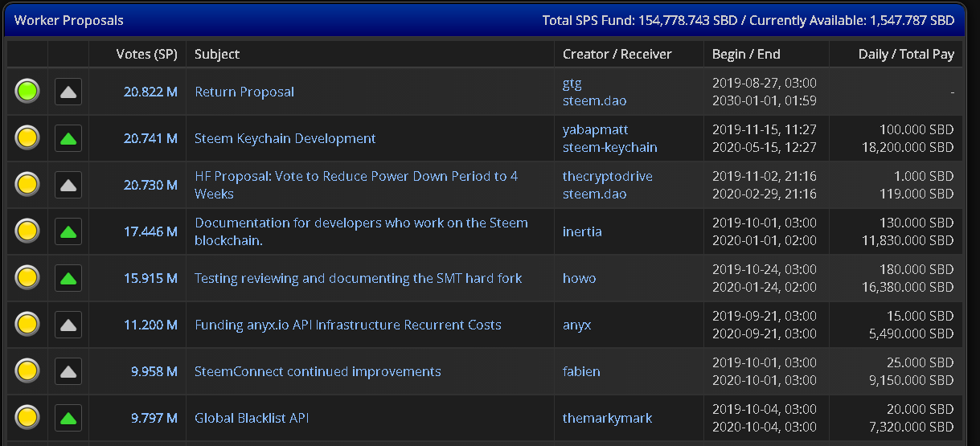Viewport: 980px width, 446px height.
Task: Click yellow status light for anyx.io API row
Action: click(27, 325)
